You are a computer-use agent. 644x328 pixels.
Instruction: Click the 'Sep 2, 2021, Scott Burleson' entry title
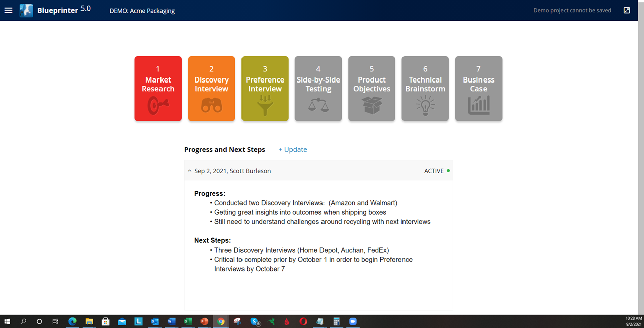(232, 171)
